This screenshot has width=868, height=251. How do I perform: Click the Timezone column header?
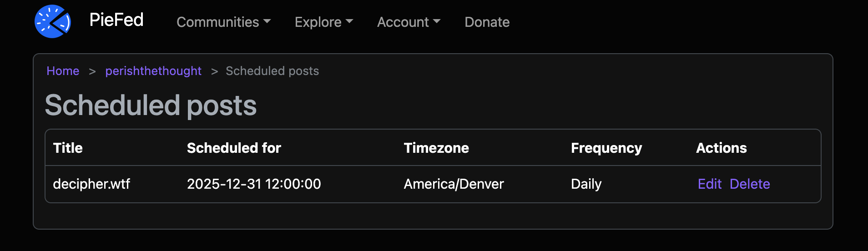(436, 148)
